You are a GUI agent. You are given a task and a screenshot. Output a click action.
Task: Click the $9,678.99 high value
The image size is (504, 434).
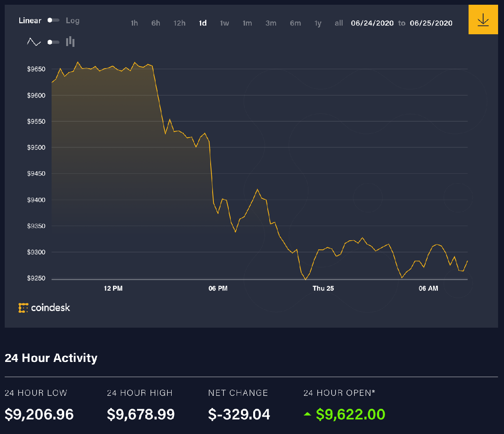tap(141, 414)
